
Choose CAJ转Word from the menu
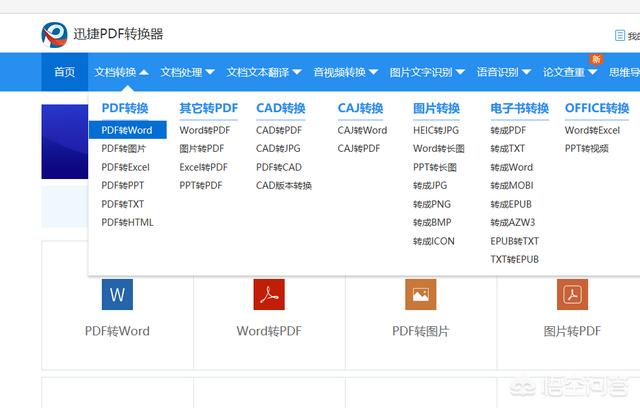click(x=362, y=130)
